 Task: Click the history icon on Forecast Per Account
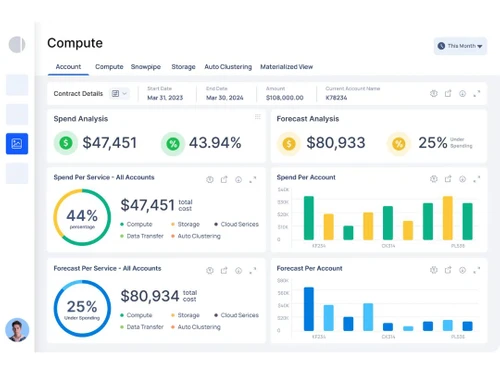click(x=434, y=270)
